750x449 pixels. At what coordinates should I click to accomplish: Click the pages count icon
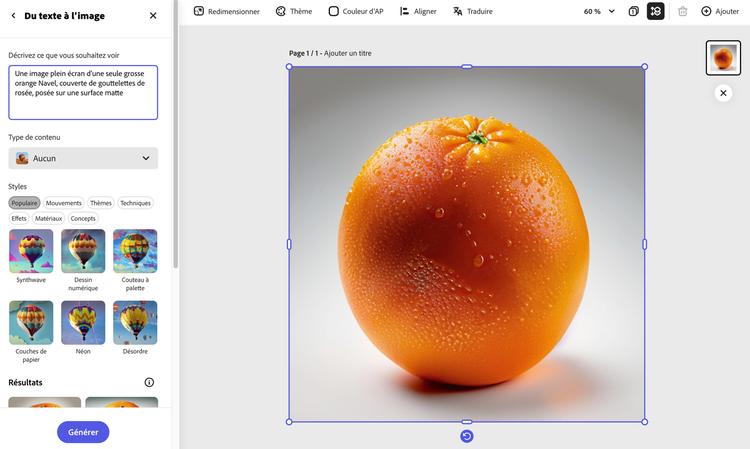click(x=634, y=11)
